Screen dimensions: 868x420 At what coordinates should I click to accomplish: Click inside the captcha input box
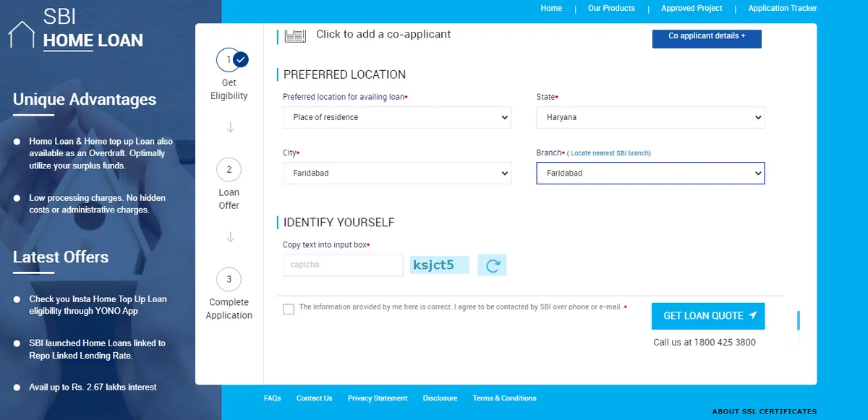tap(342, 265)
